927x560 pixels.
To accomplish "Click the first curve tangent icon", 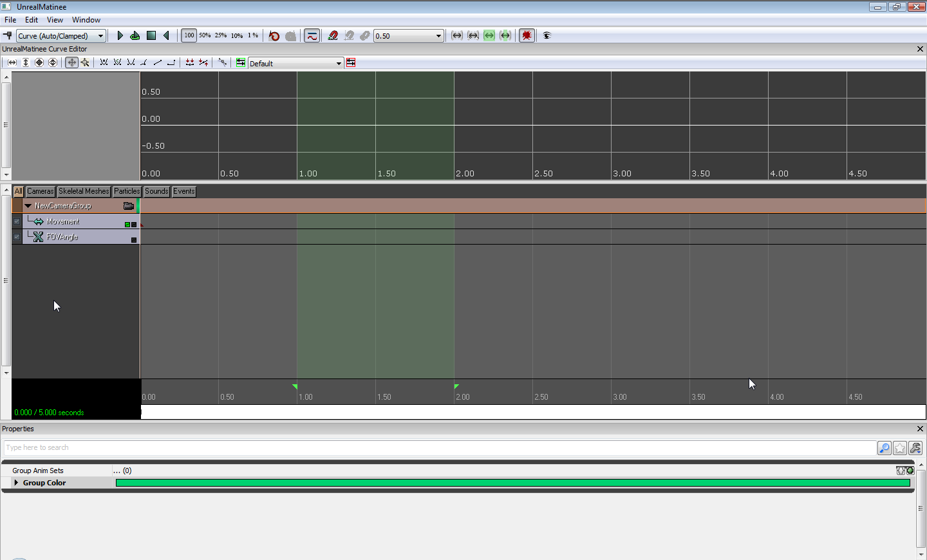I will 104,62.
